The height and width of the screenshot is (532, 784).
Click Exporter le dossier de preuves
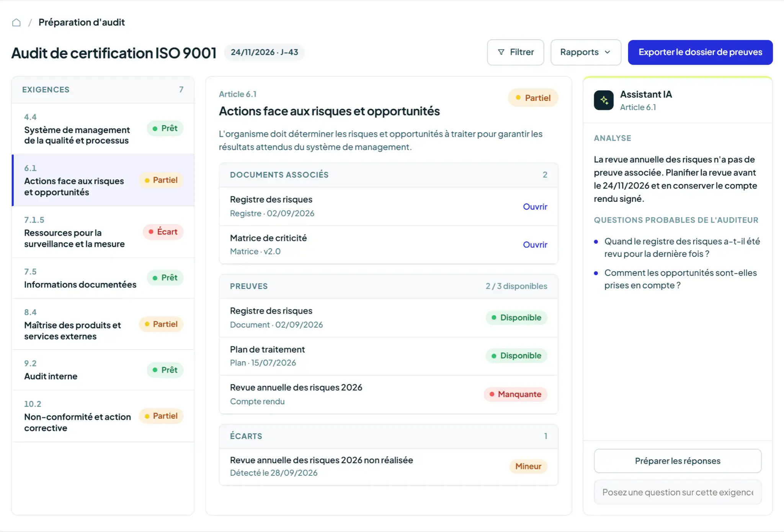[x=700, y=52]
